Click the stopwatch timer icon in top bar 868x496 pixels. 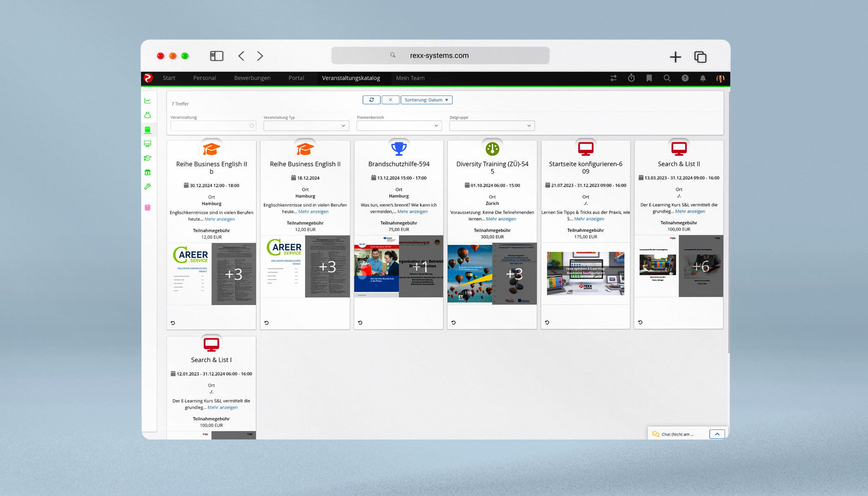coord(631,78)
